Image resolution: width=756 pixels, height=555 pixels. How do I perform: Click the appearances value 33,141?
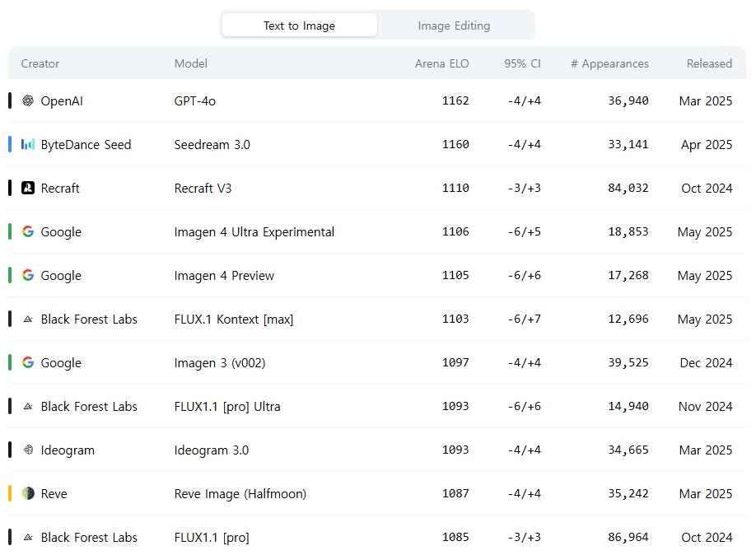tap(628, 144)
